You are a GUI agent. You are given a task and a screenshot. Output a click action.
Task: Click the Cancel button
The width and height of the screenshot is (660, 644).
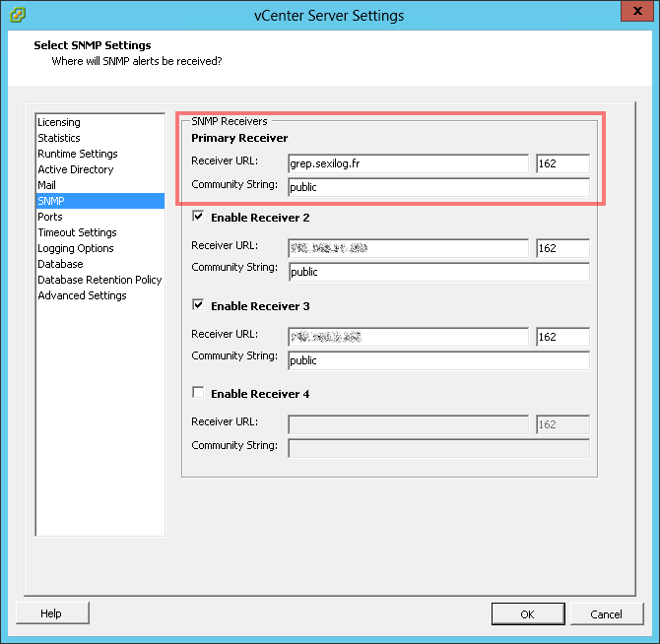point(606,614)
